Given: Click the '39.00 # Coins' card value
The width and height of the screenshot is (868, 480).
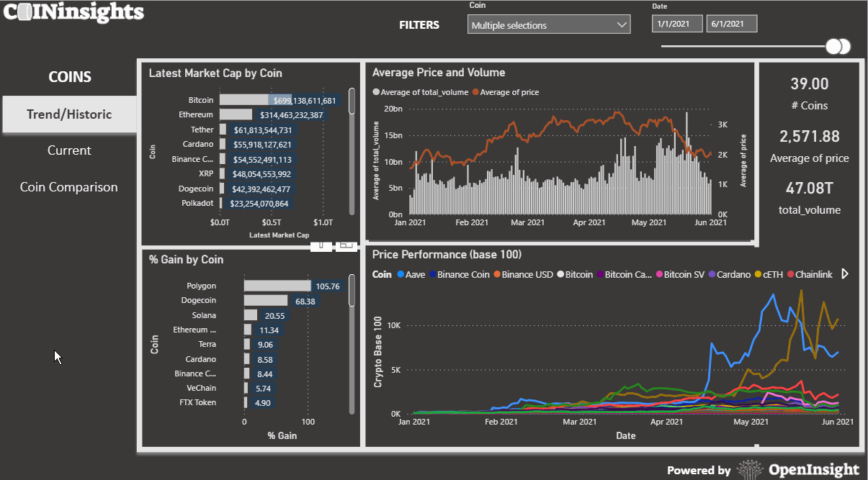Looking at the screenshot, I should (809, 83).
